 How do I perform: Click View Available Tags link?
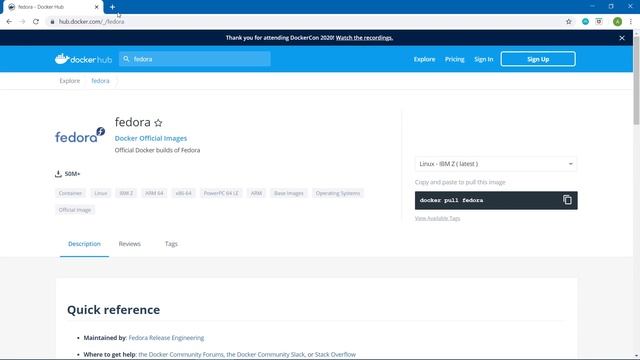pyautogui.click(x=437, y=218)
